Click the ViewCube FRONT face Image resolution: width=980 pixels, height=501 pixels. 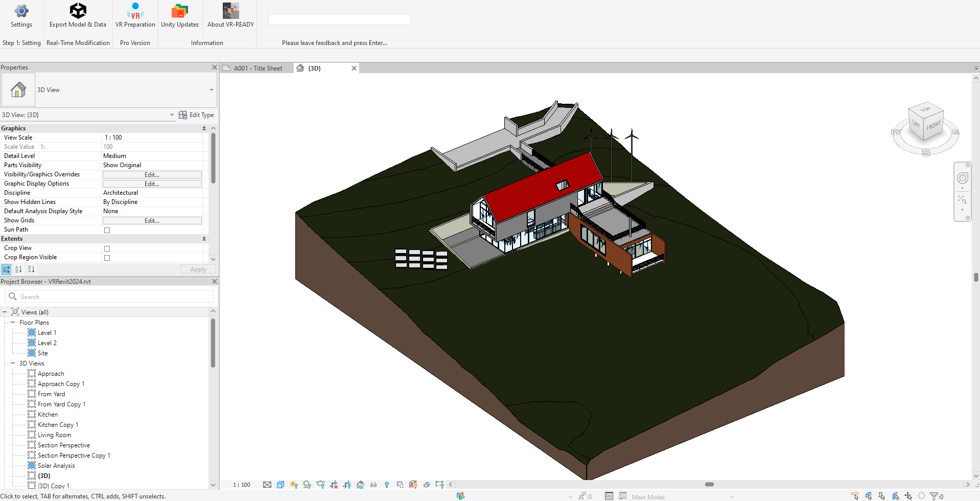point(933,126)
